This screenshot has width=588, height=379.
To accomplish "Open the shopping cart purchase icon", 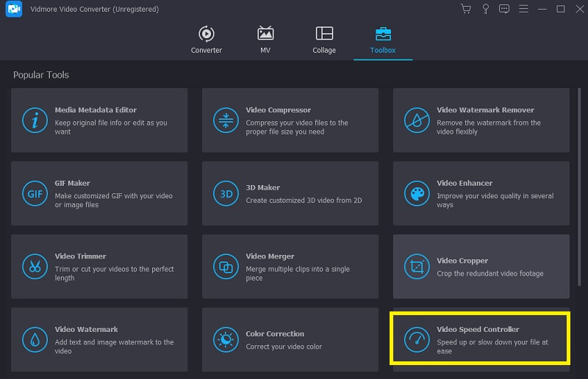I will pyautogui.click(x=465, y=9).
